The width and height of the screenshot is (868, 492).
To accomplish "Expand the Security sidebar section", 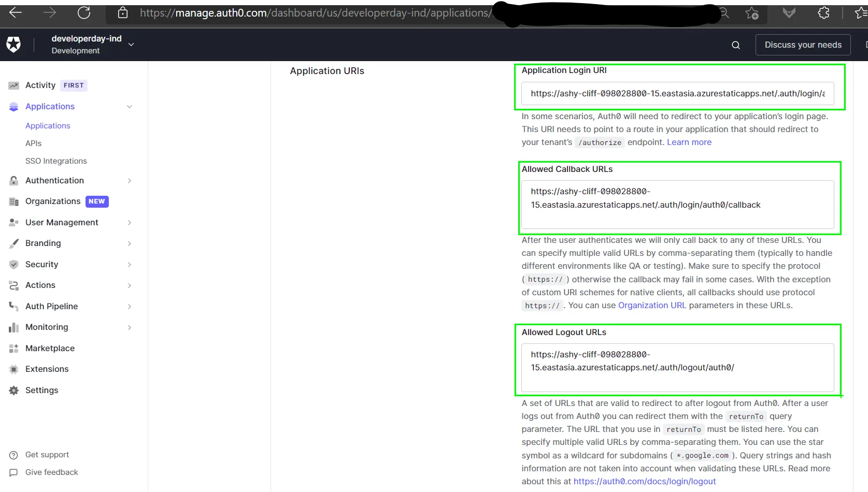I will (130, 265).
